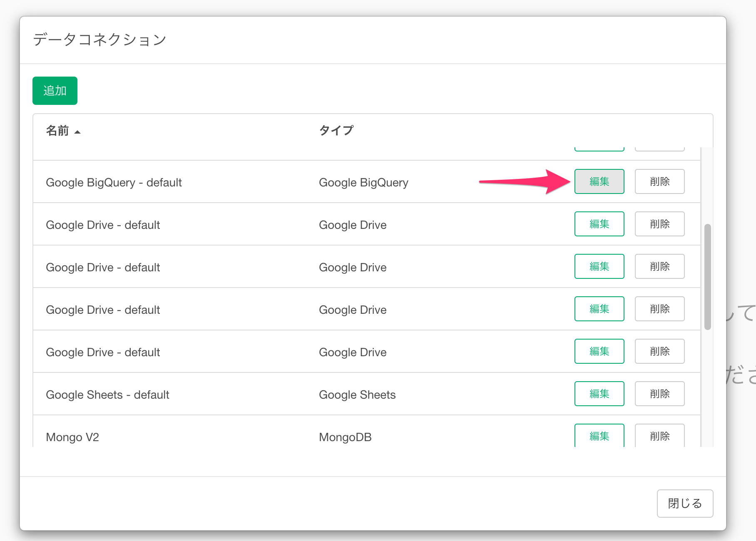Viewport: 756px width, 541px height.
Task: Close the dialog with 閉じる
Action: click(x=685, y=504)
